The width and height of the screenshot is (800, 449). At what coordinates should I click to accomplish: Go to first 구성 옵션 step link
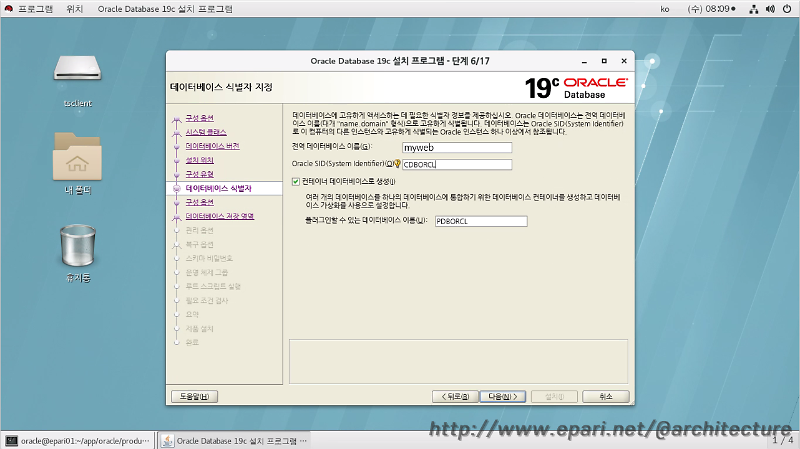click(199, 118)
